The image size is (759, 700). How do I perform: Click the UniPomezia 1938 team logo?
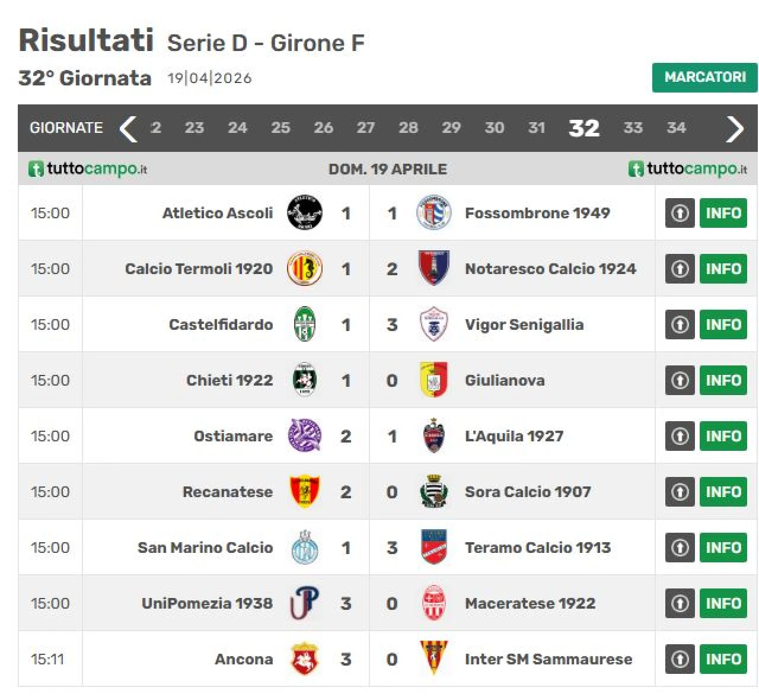click(x=305, y=603)
